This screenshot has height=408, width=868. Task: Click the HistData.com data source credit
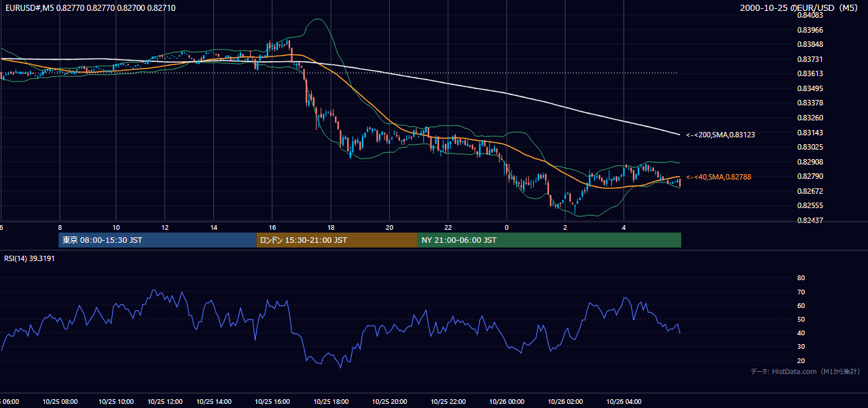coord(806,372)
